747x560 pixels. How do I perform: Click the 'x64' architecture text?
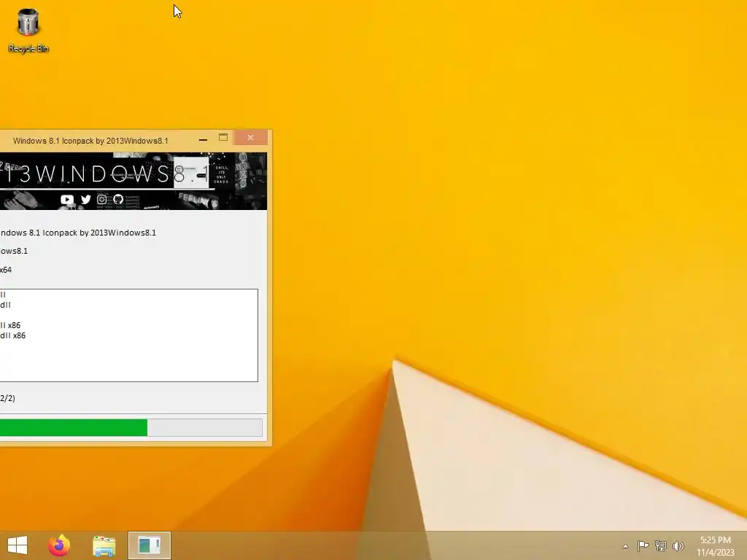[6, 270]
